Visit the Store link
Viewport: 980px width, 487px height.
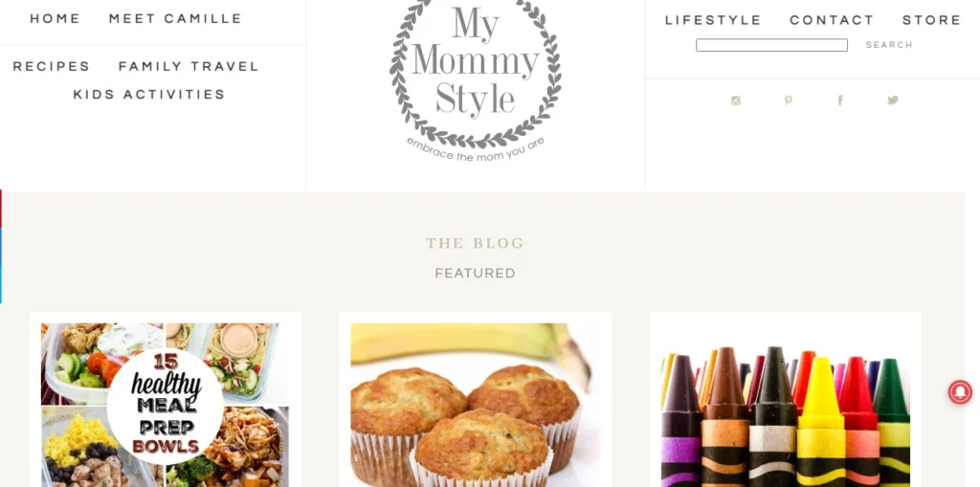coord(931,20)
